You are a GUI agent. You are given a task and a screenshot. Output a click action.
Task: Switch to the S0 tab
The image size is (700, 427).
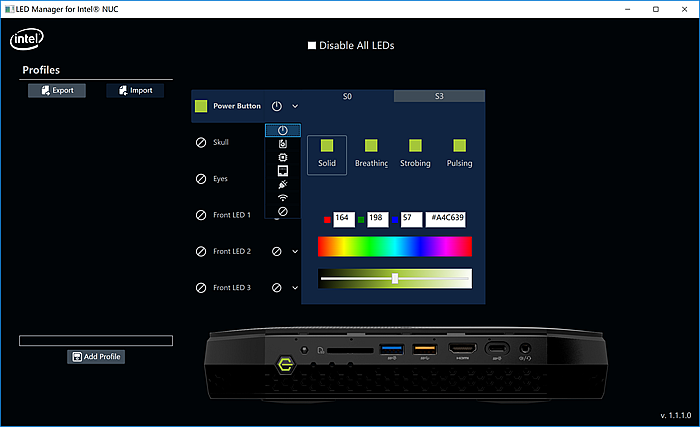click(x=347, y=96)
